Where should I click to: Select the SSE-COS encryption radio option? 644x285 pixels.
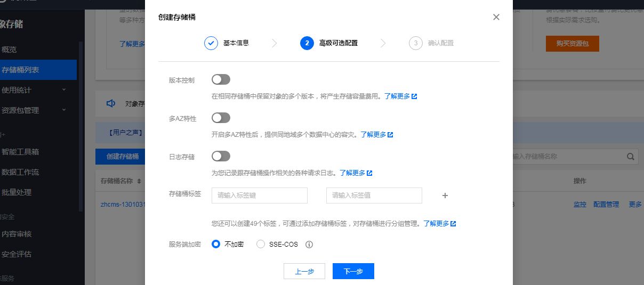(x=261, y=244)
